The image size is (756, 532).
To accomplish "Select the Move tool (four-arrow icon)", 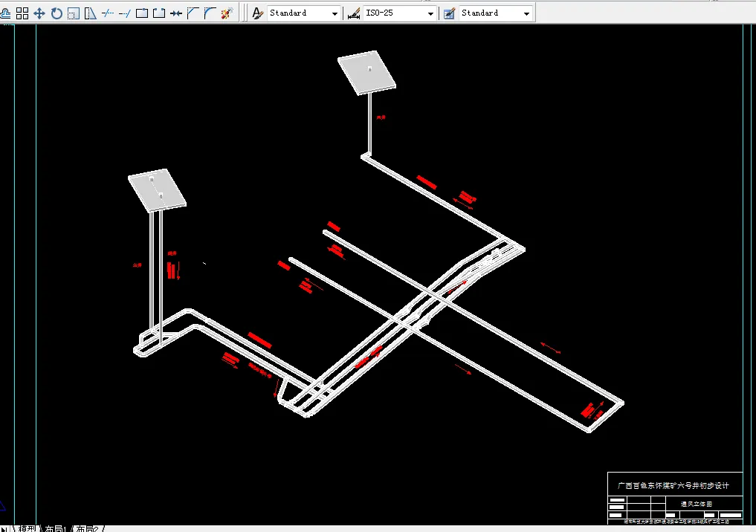I will click(x=39, y=13).
